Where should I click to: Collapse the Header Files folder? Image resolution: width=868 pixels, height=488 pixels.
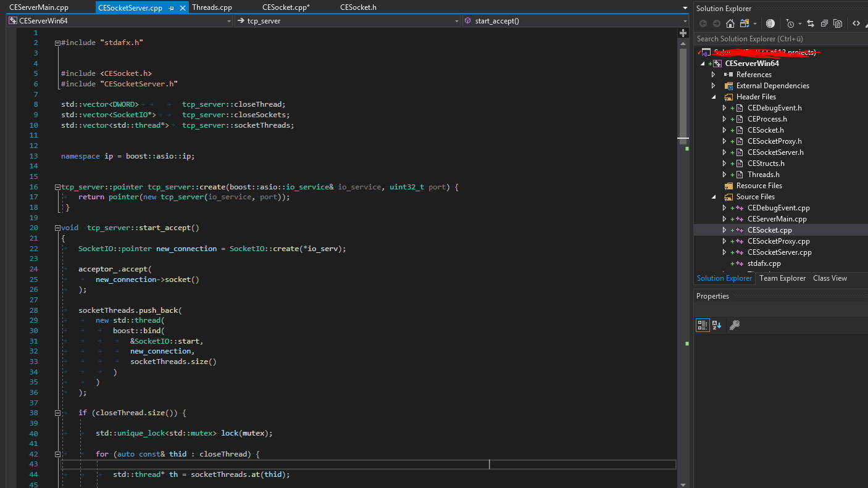tap(714, 97)
